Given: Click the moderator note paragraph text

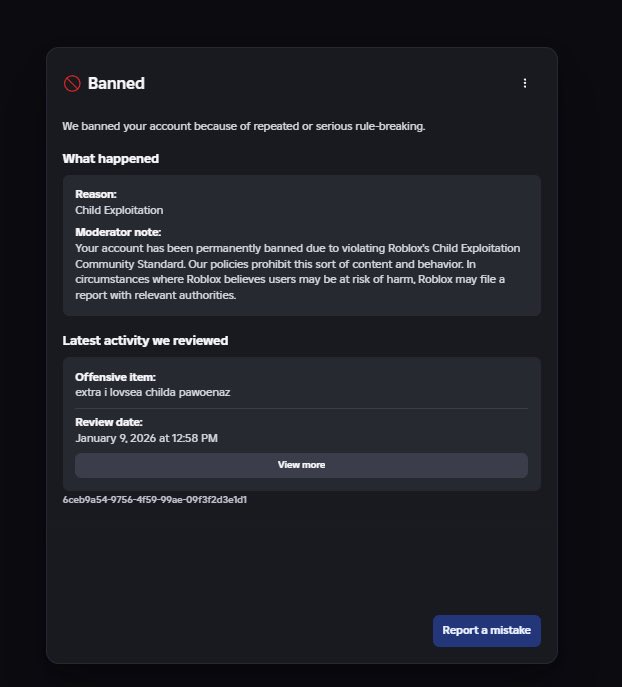Looking at the screenshot, I should point(297,272).
